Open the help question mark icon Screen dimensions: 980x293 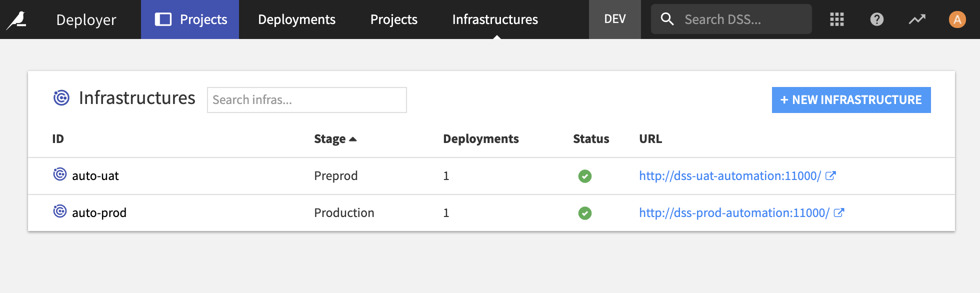pyautogui.click(x=877, y=19)
